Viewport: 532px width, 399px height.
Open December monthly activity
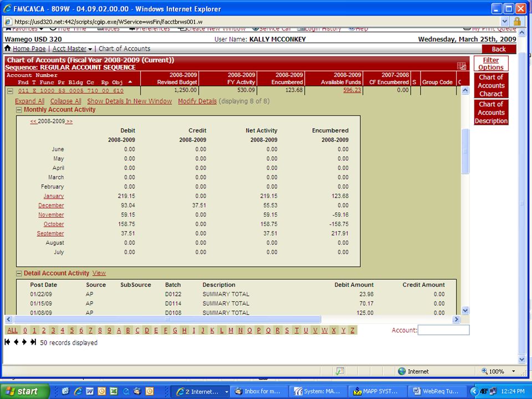[51, 206]
